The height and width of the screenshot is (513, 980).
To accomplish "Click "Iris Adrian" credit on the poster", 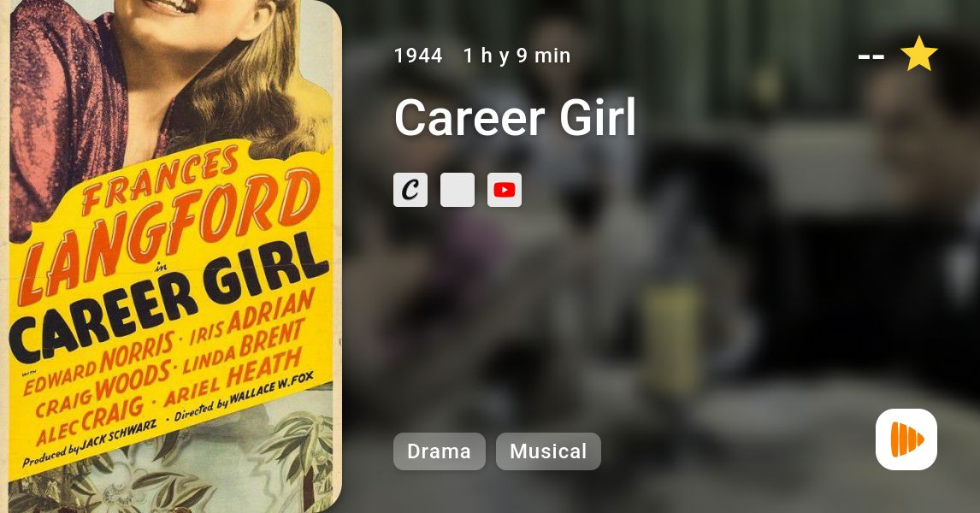I will tap(251, 319).
